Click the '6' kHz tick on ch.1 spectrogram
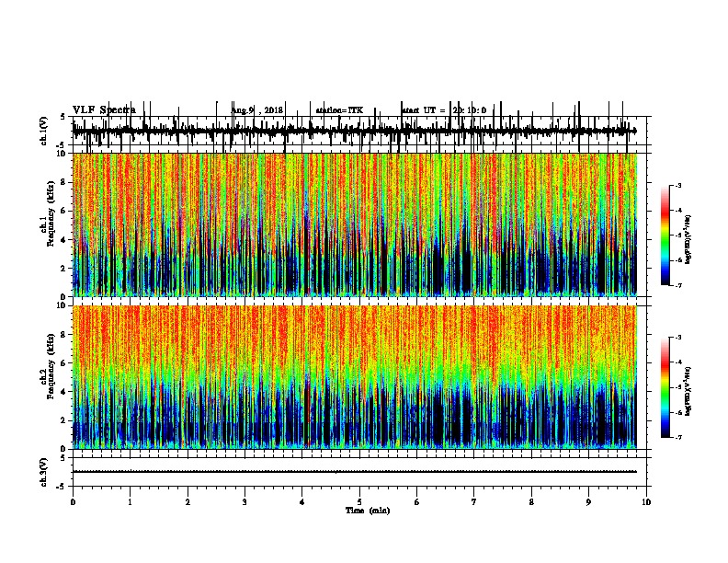This screenshot has width=728, height=563. (x=64, y=212)
